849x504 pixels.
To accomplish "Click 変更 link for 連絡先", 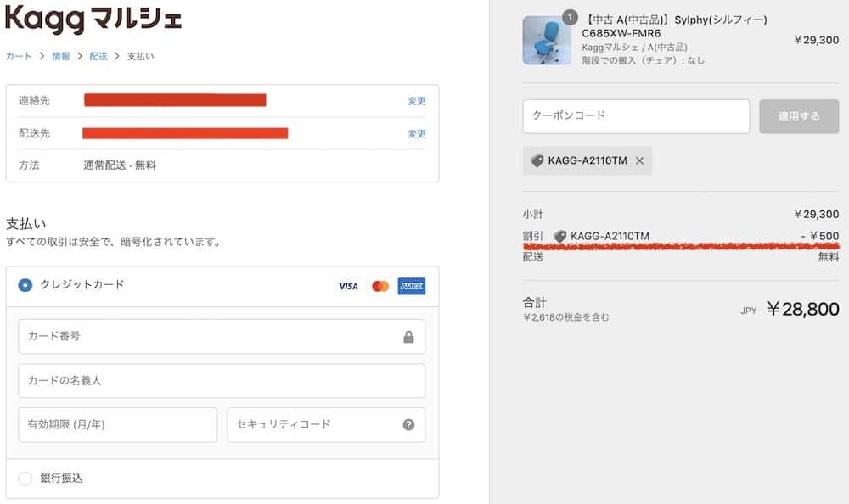I will 417,101.
